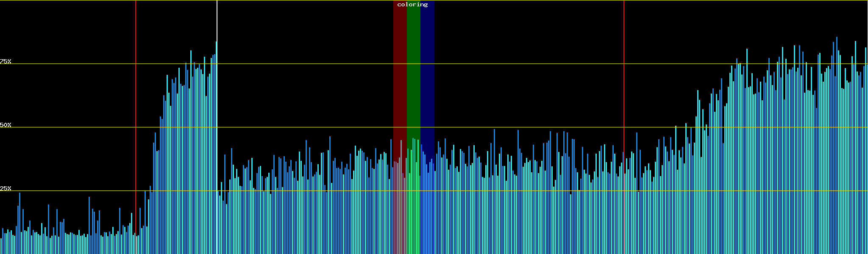
Task: Click the white vertical marker line
Action: (217, 21)
